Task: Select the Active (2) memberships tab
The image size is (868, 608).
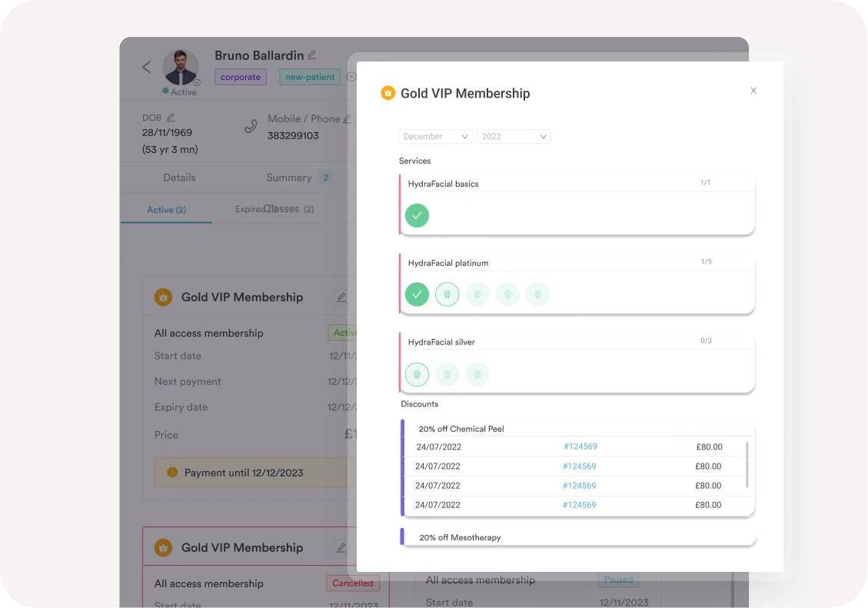Action: point(166,210)
